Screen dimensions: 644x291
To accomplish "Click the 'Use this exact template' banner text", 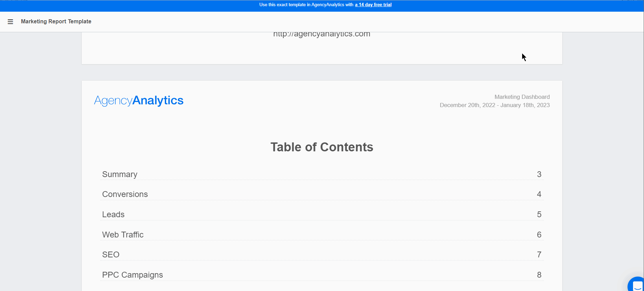I will (306, 5).
